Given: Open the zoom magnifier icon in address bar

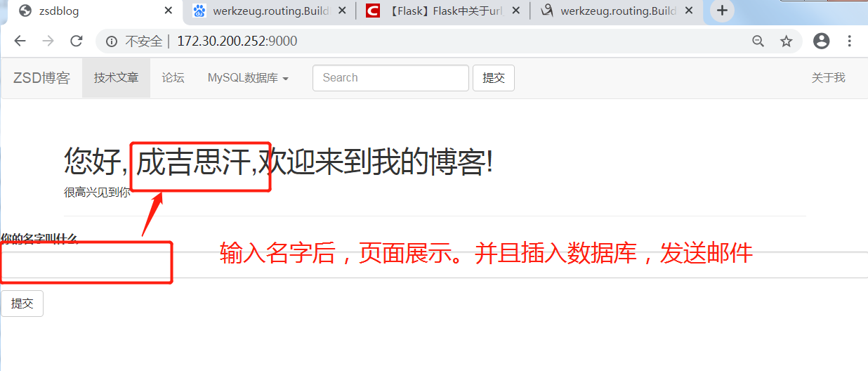Looking at the screenshot, I should point(758,41).
